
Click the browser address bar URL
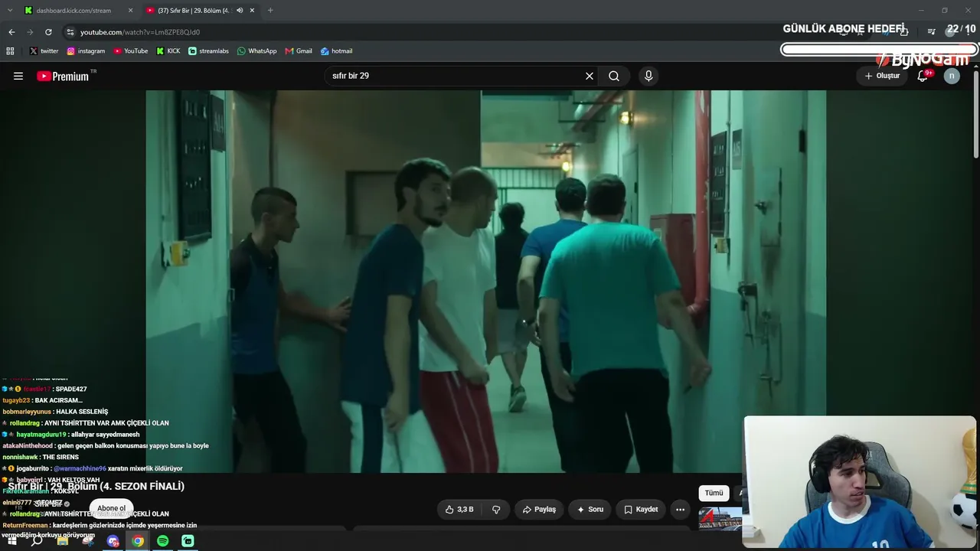click(x=140, y=32)
